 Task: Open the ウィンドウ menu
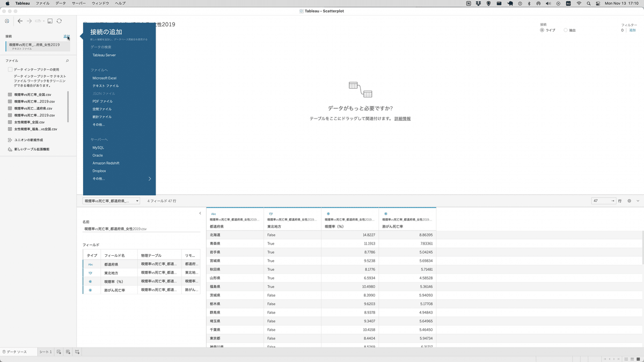coord(100,3)
